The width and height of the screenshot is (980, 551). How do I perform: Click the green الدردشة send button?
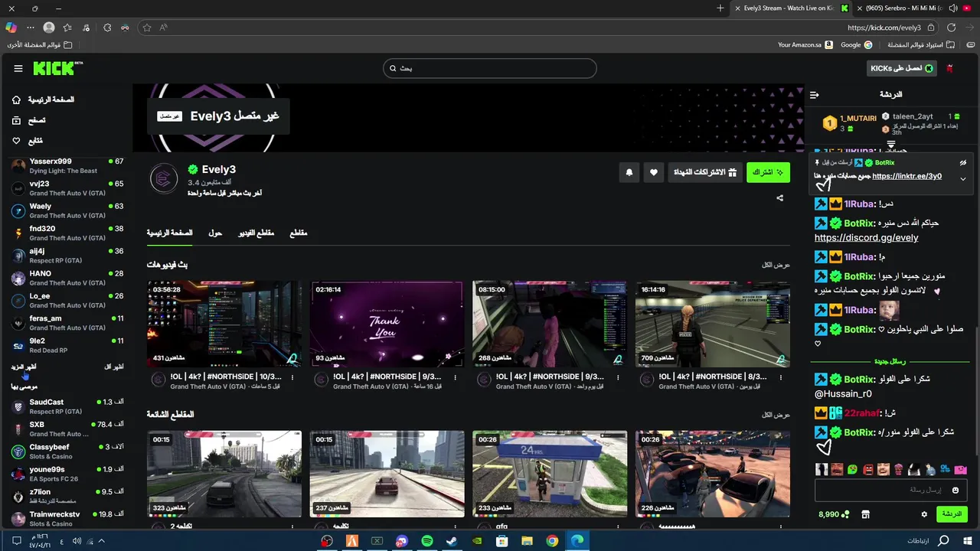952,514
